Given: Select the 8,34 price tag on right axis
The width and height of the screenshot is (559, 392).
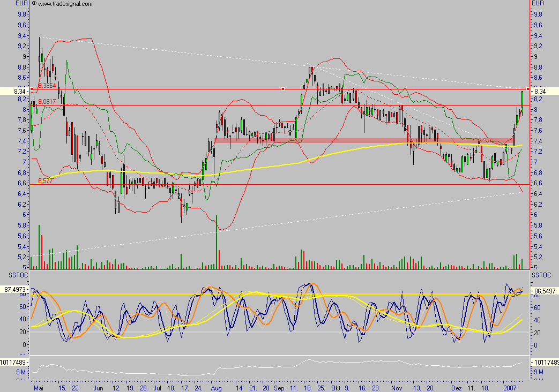Looking at the screenshot, I should [541, 92].
